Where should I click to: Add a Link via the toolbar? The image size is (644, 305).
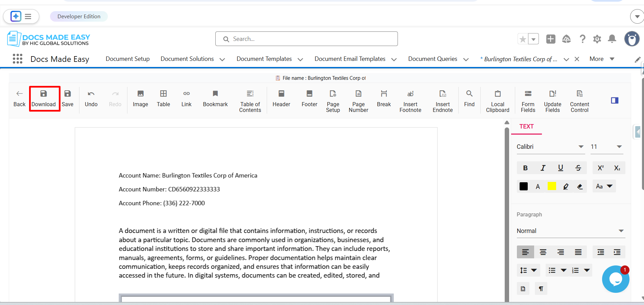[x=186, y=98]
